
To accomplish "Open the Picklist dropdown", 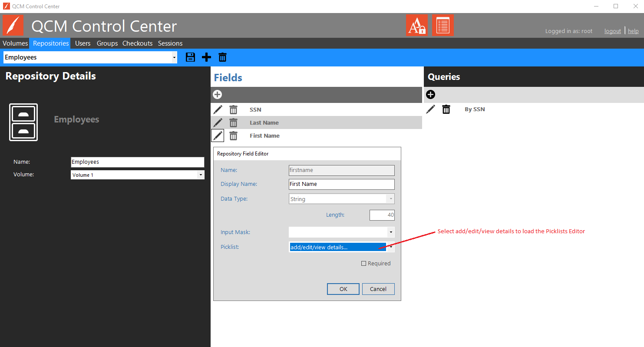I will click(390, 247).
